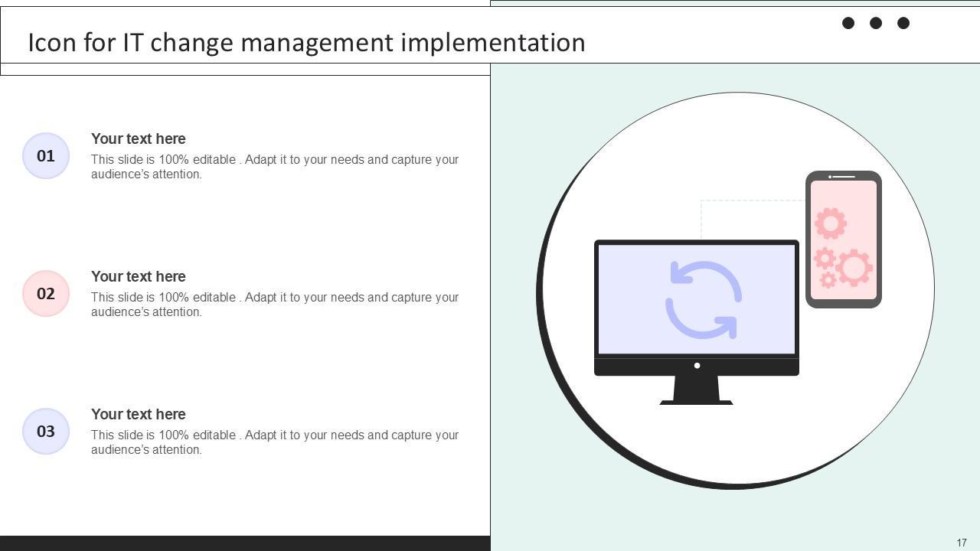
Task: Click the slide title about IT change management
Action: pyautogui.click(x=306, y=43)
